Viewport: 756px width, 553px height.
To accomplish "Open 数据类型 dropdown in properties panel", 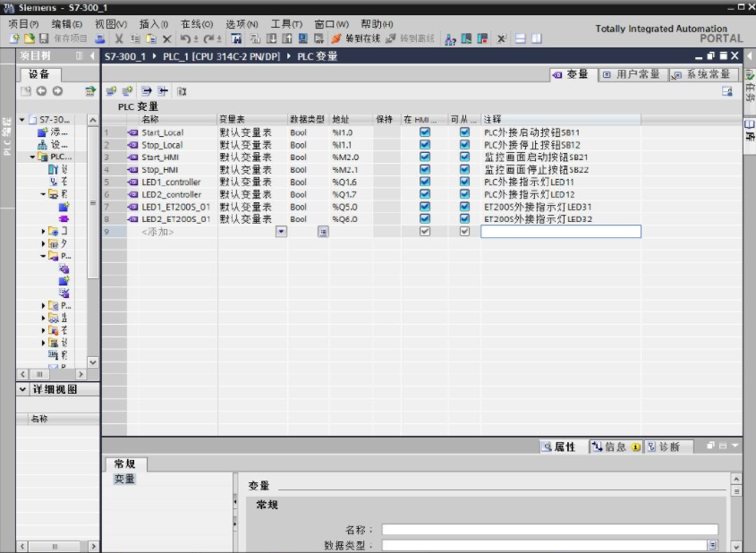I will point(712,545).
